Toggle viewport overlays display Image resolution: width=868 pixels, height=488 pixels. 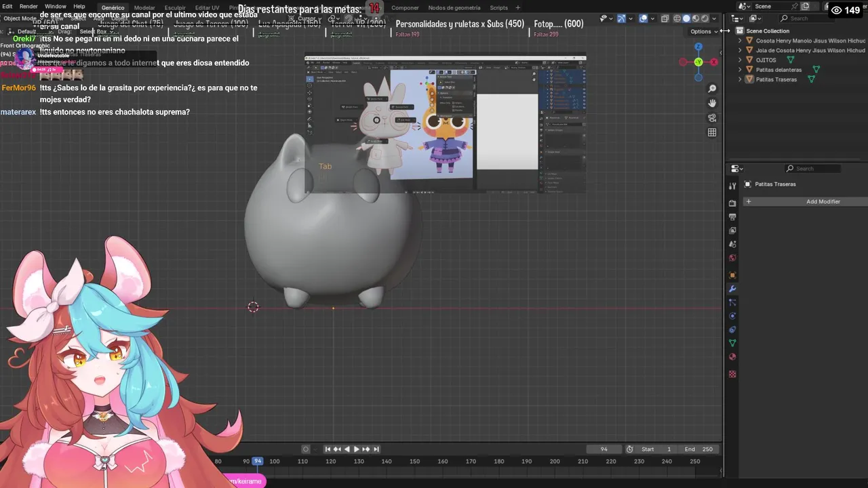pos(643,18)
